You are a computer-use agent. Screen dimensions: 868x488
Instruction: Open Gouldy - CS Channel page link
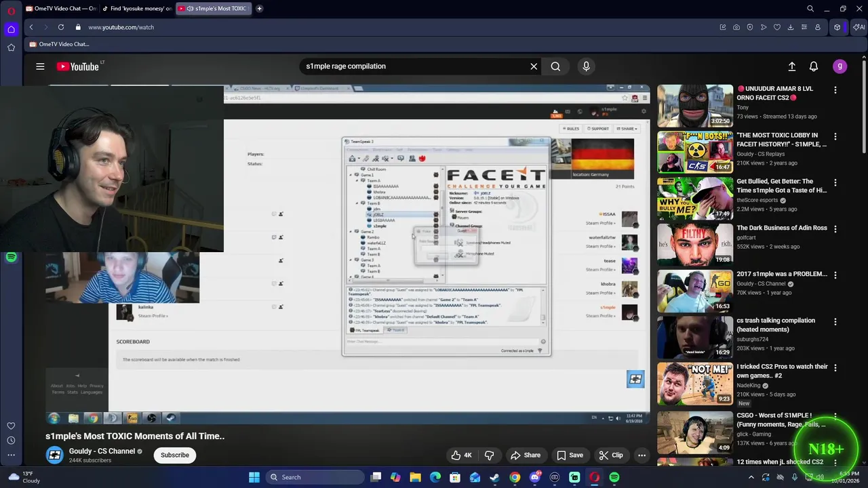102,451
